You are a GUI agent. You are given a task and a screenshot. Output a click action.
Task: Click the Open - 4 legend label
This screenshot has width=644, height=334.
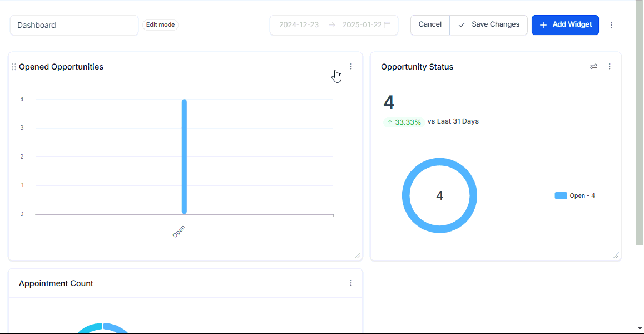(x=582, y=195)
